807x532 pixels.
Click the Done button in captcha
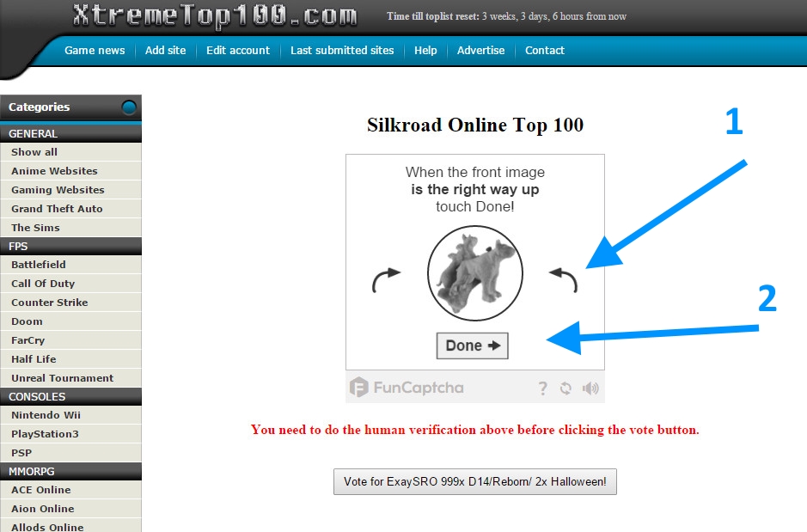(473, 345)
